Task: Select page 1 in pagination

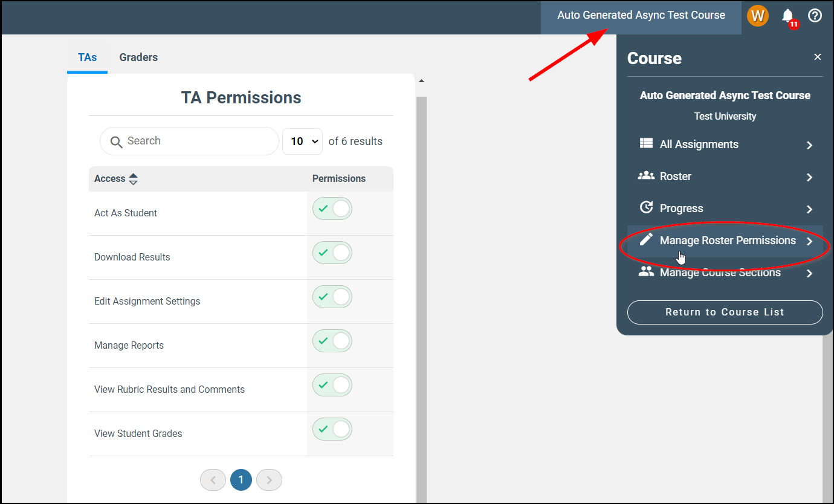Action: tap(241, 480)
